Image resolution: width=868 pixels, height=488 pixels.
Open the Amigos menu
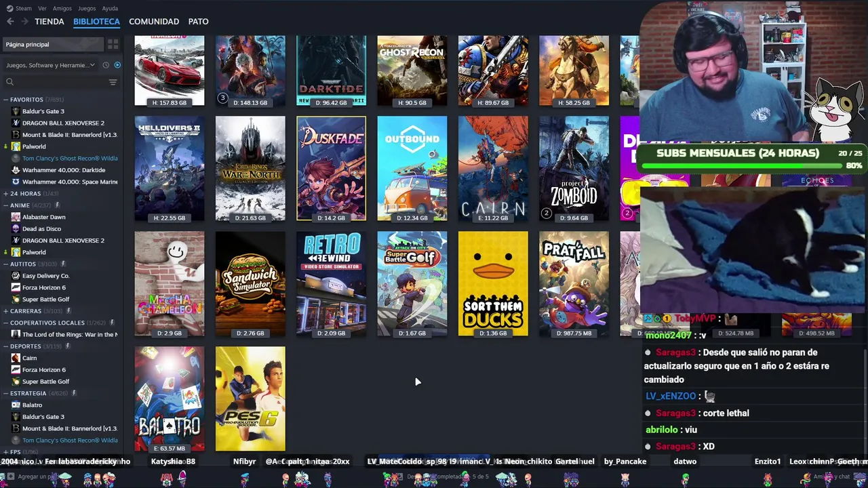pyautogui.click(x=62, y=9)
